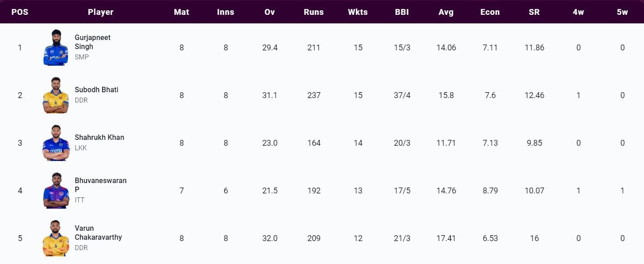Sort table by Econ column header
Image resolution: width=644 pixels, height=264 pixels.
point(490,12)
